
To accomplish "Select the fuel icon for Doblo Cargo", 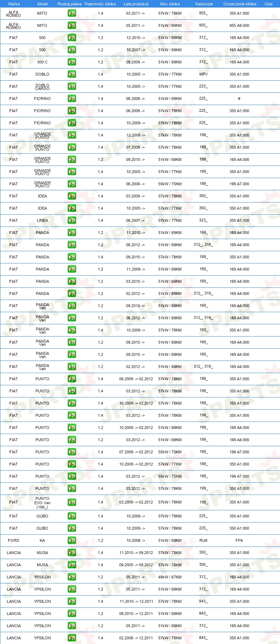I will coord(72,86).
